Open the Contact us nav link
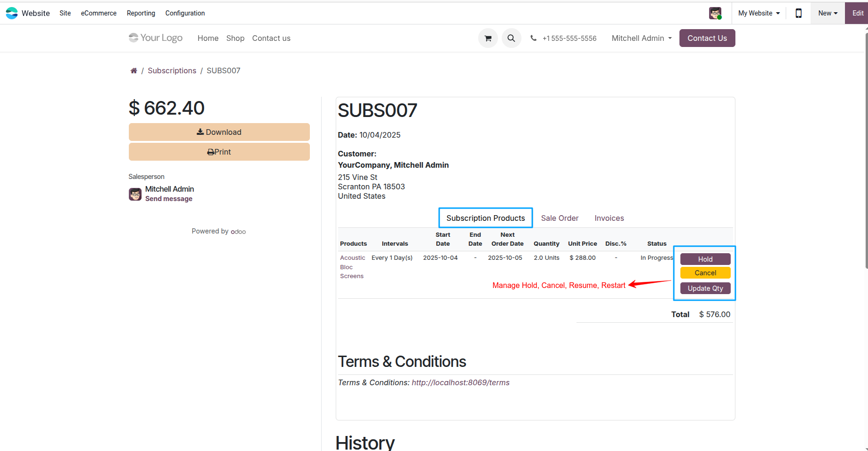Image resolution: width=868 pixels, height=451 pixels. click(x=271, y=38)
